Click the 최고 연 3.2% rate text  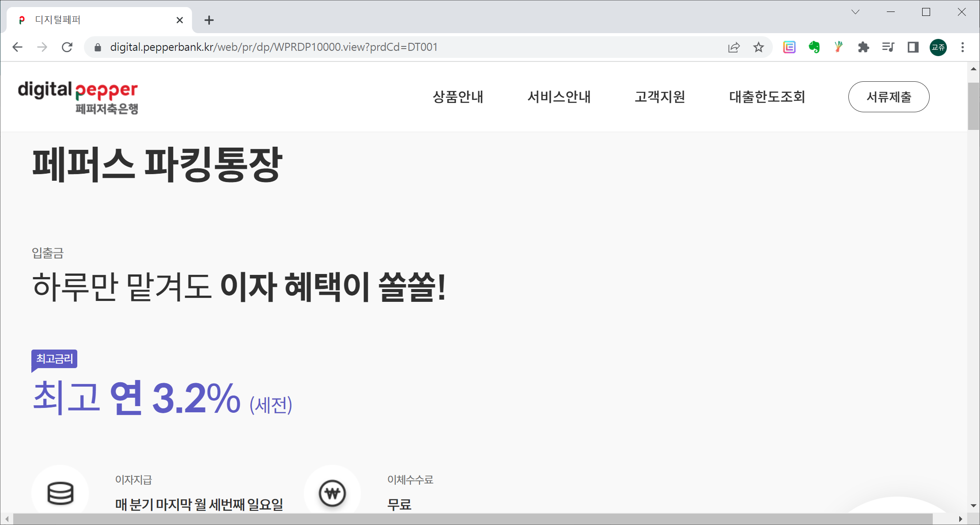tap(137, 398)
